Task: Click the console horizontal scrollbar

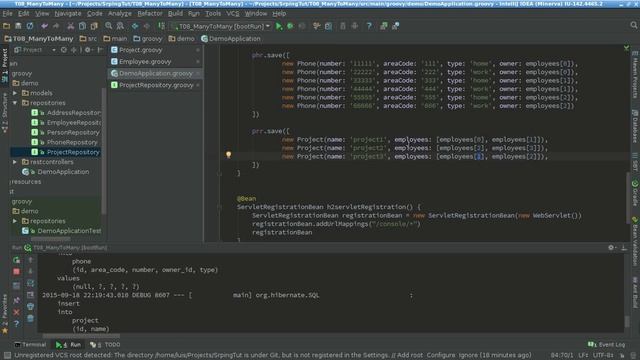Action: coord(82,336)
